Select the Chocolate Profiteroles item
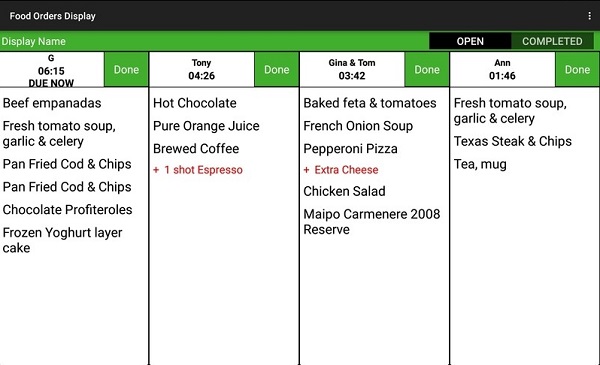The width and height of the screenshot is (600, 365). point(67,210)
